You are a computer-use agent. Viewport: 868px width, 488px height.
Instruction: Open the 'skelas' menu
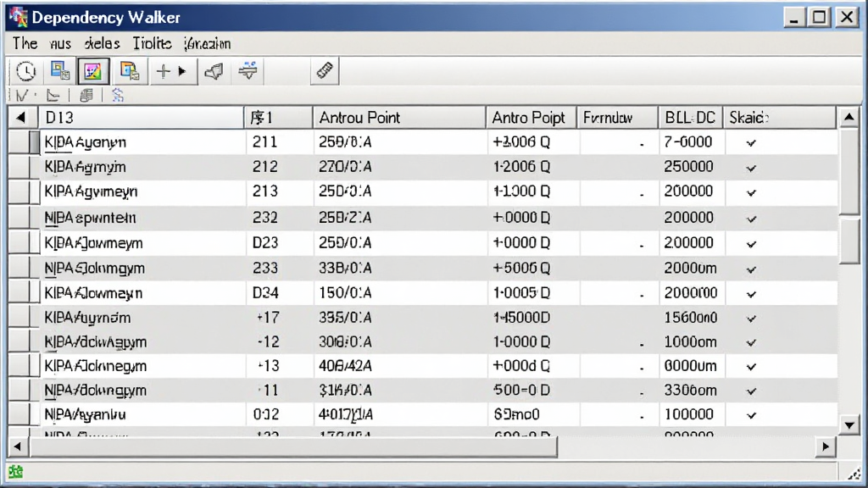pos(102,44)
